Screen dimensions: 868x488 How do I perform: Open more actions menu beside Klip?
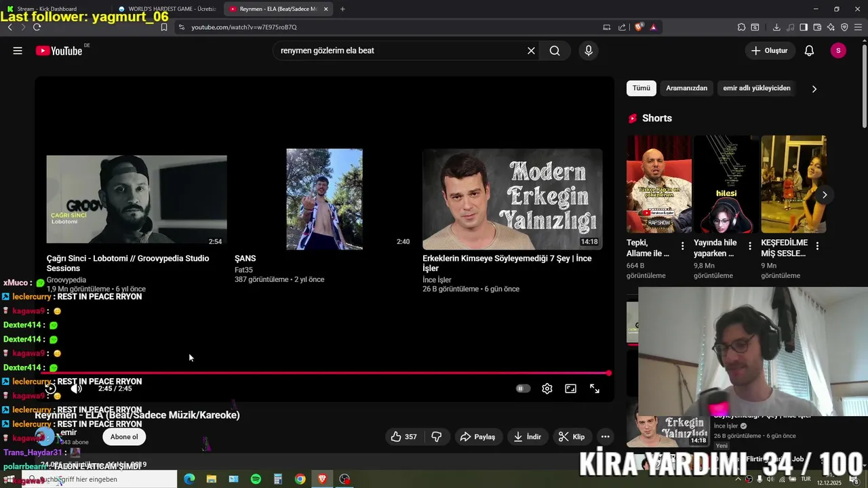click(x=606, y=436)
